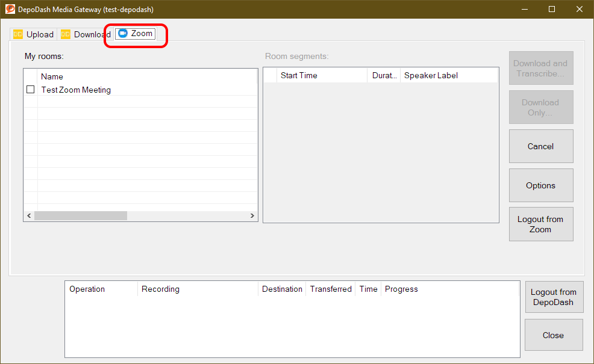Click the Speaker Label column header

[449, 75]
